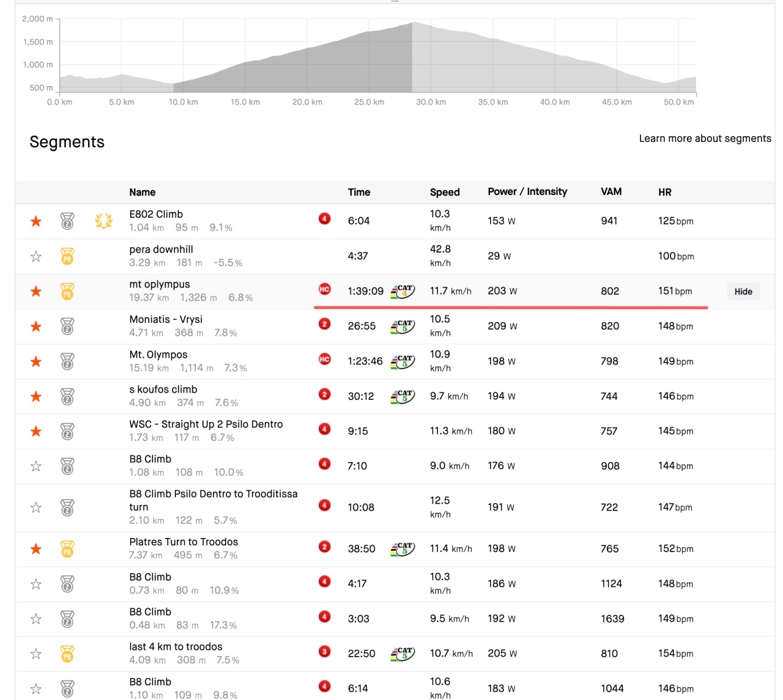Click the KOM laurel crown icon for E802 Climb
This screenshot has width=783, height=700.
[104, 221]
